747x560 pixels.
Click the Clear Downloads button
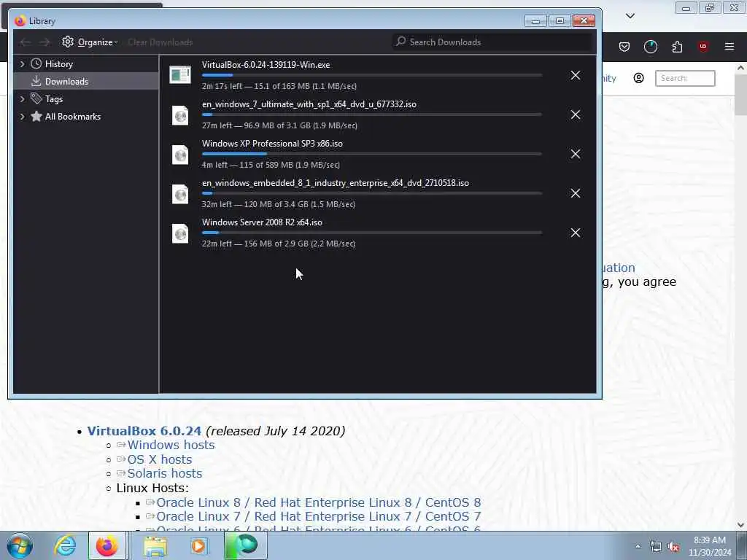(x=160, y=42)
